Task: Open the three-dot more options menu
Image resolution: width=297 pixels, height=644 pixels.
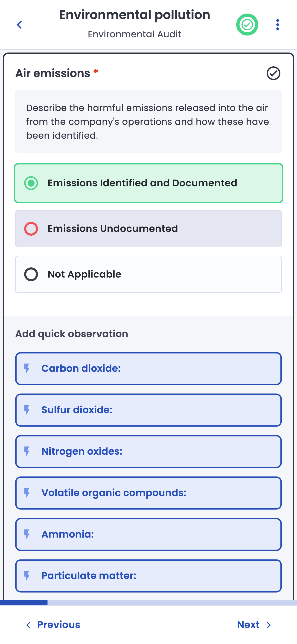Action: (x=277, y=25)
